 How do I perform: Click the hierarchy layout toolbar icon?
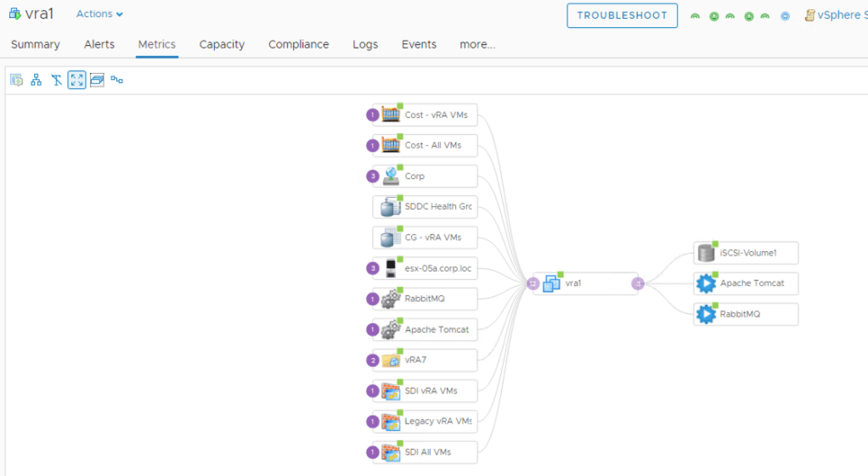point(37,80)
